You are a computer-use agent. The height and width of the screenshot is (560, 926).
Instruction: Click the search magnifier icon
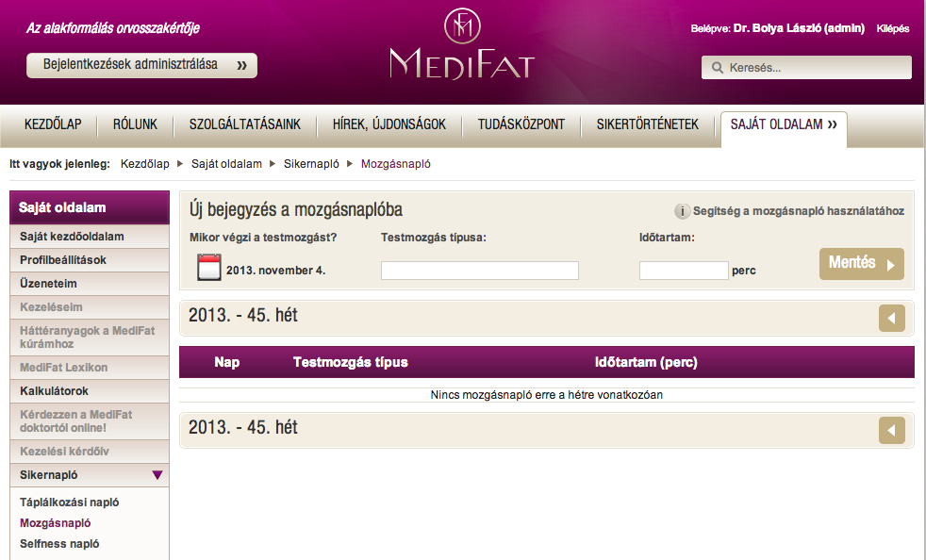coord(718,67)
